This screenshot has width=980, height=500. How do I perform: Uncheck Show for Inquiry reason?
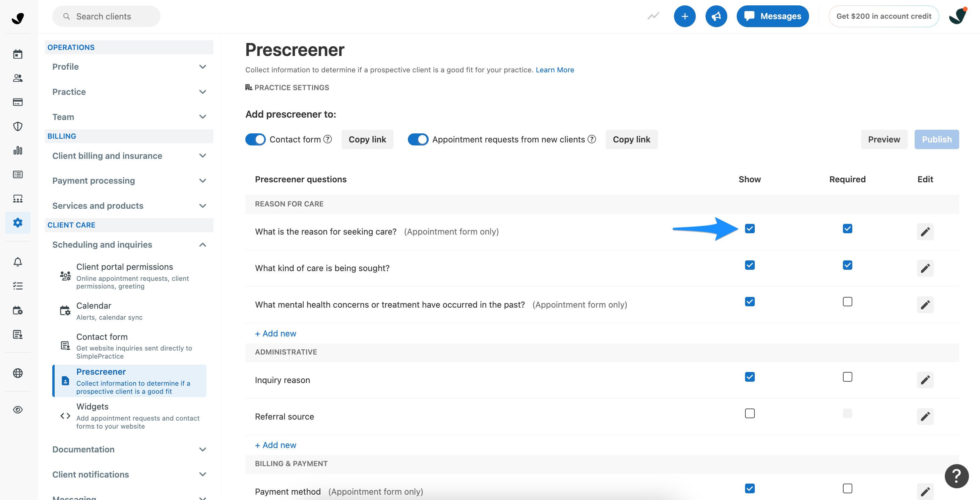point(749,377)
